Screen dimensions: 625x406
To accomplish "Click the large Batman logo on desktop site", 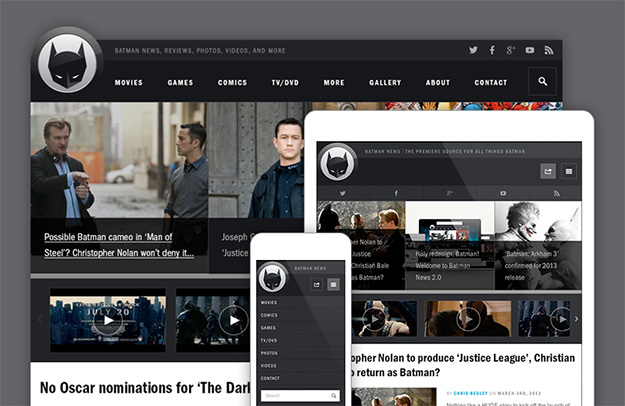I will pos(67,63).
